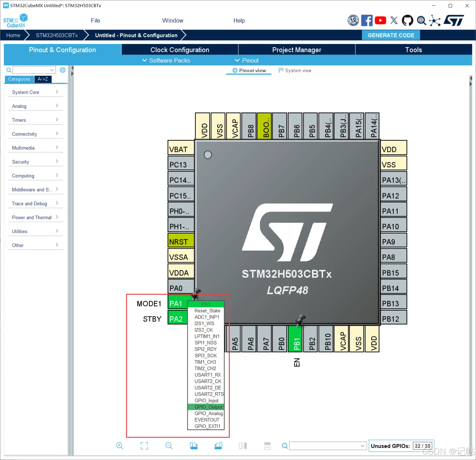Click the second rotate chip icon
Image resolution: width=476 pixels, height=460 pixels.
[218, 446]
